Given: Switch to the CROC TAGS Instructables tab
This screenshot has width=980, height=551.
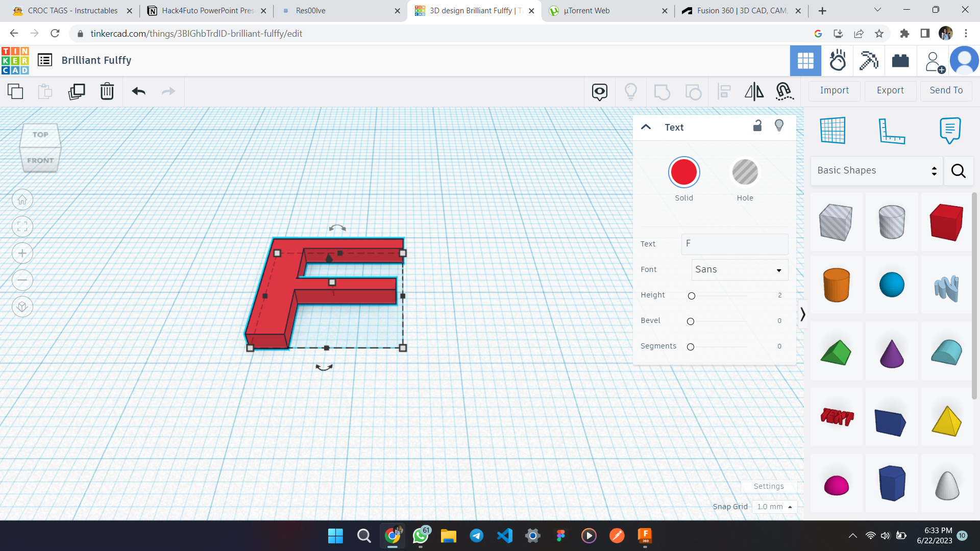Looking at the screenshot, I should [x=71, y=11].
